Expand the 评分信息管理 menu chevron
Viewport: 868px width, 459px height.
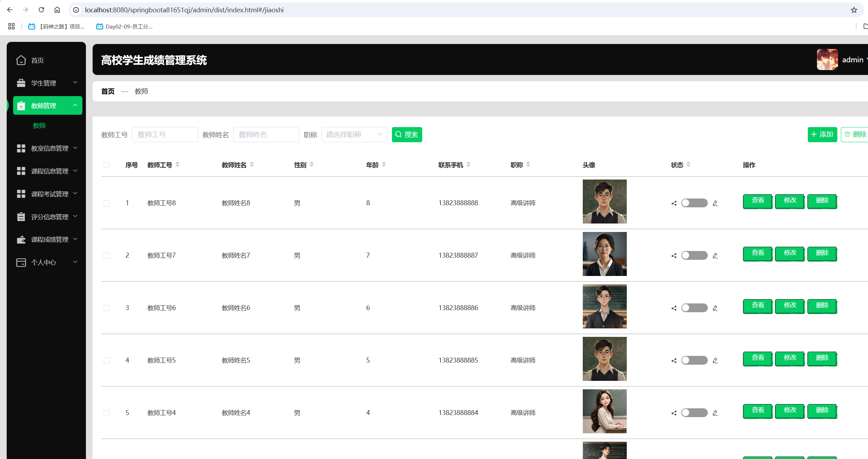click(75, 216)
